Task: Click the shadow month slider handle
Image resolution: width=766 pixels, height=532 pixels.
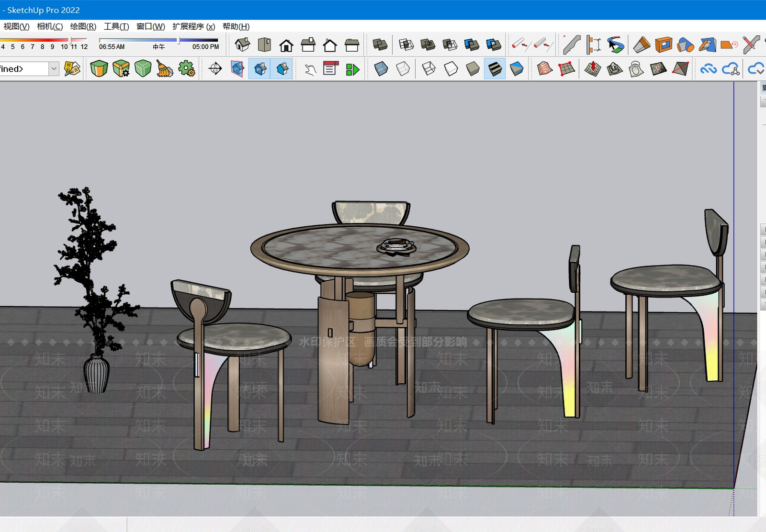Action: (71, 40)
